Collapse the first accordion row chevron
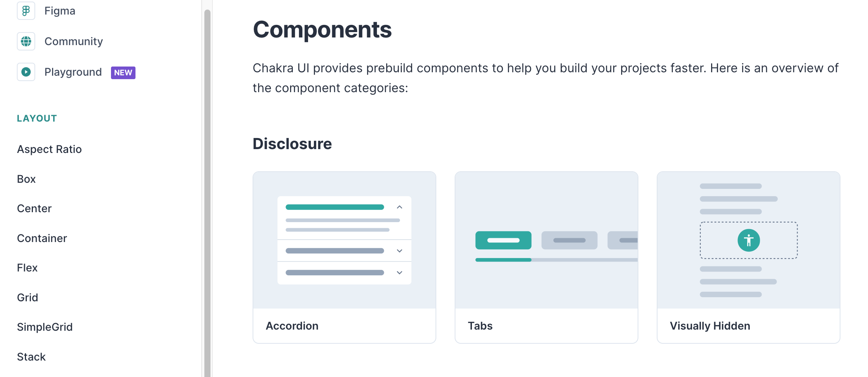Viewport: 868px width, 377px height. [400, 207]
